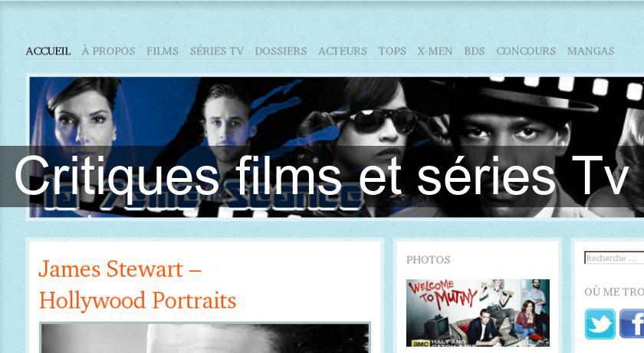Click the Photos widget heading
Viewport: 644px width, 353px height.
click(429, 259)
